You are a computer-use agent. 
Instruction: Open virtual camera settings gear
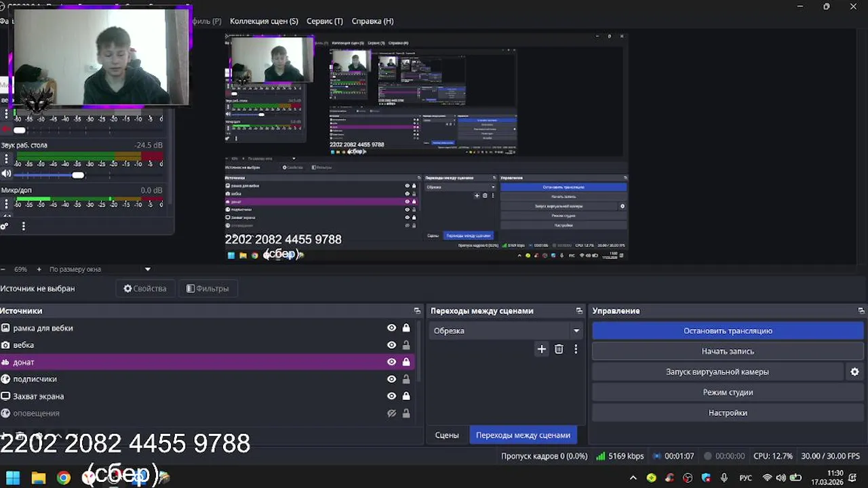854,371
